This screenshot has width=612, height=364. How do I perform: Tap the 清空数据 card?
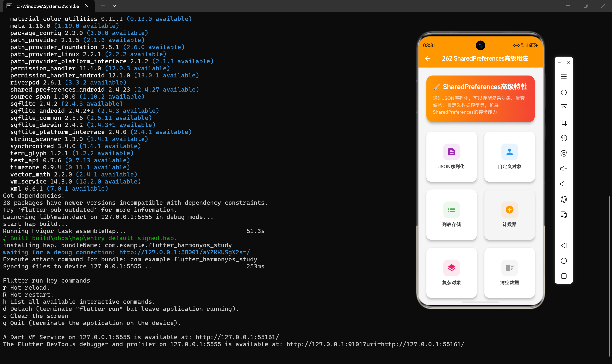point(509,272)
